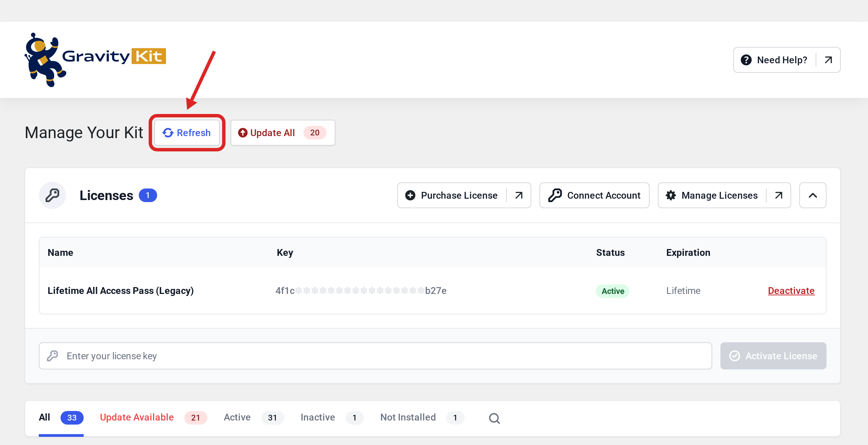Click the Refresh button

point(187,133)
